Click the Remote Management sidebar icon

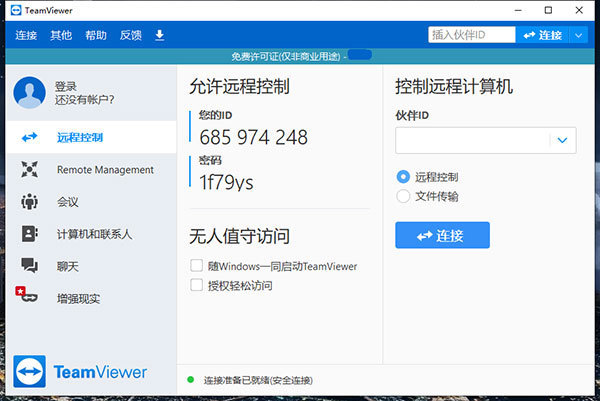(29, 169)
